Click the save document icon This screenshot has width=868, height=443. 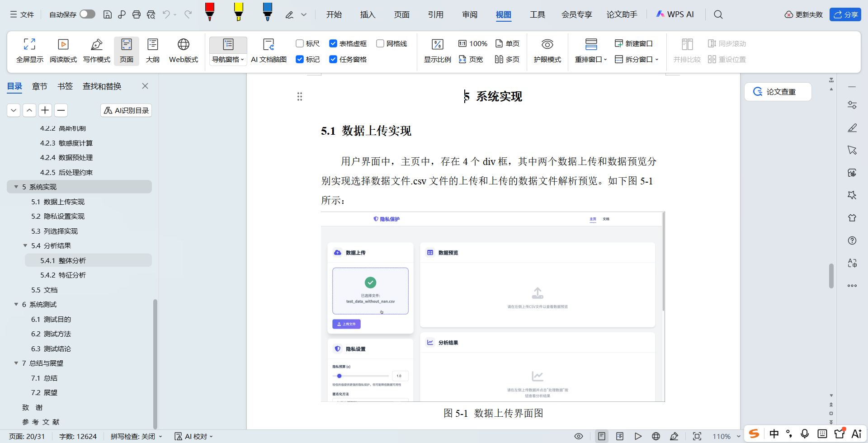pos(108,14)
